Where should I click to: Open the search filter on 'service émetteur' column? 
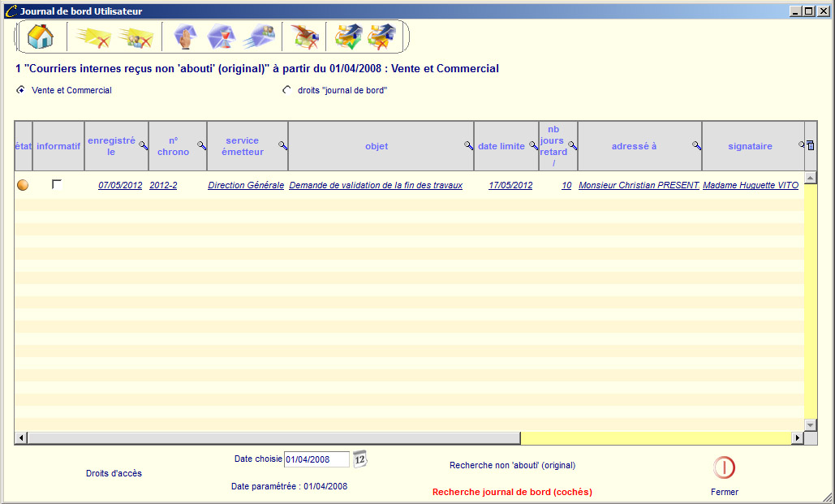[x=282, y=145]
